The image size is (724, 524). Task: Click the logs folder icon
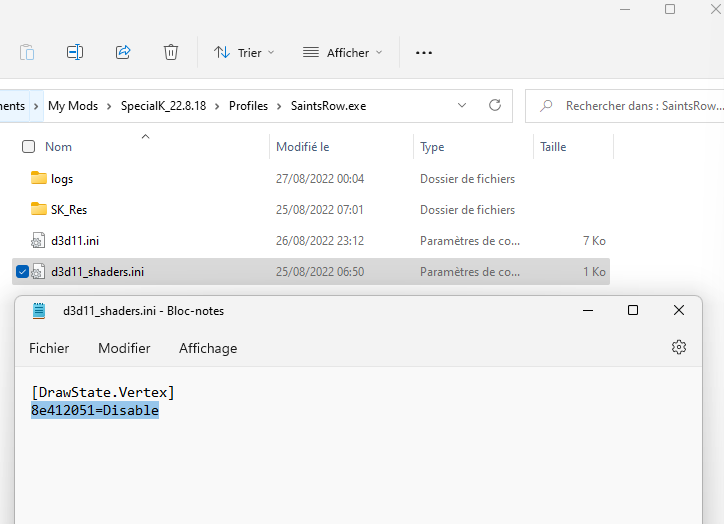click(x=39, y=178)
